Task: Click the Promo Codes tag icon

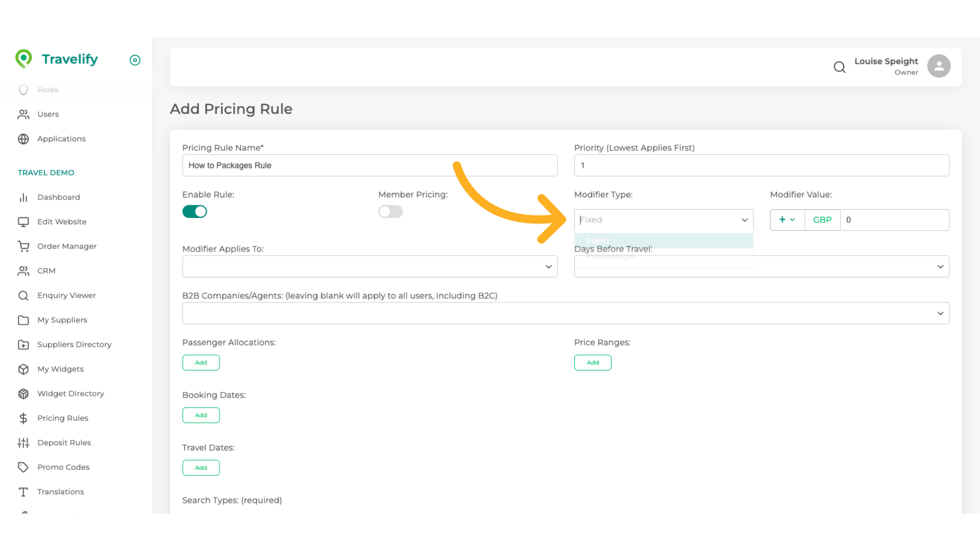Action: [23, 467]
